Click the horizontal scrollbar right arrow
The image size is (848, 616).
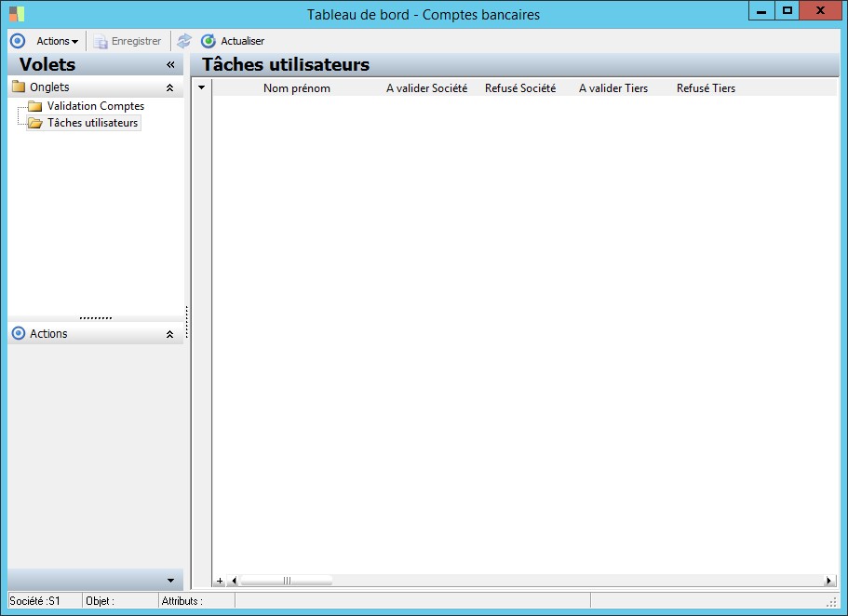click(828, 581)
